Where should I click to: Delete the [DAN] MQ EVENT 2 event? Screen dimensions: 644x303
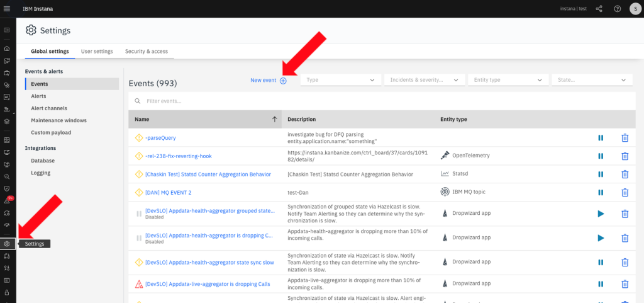click(625, 192)
